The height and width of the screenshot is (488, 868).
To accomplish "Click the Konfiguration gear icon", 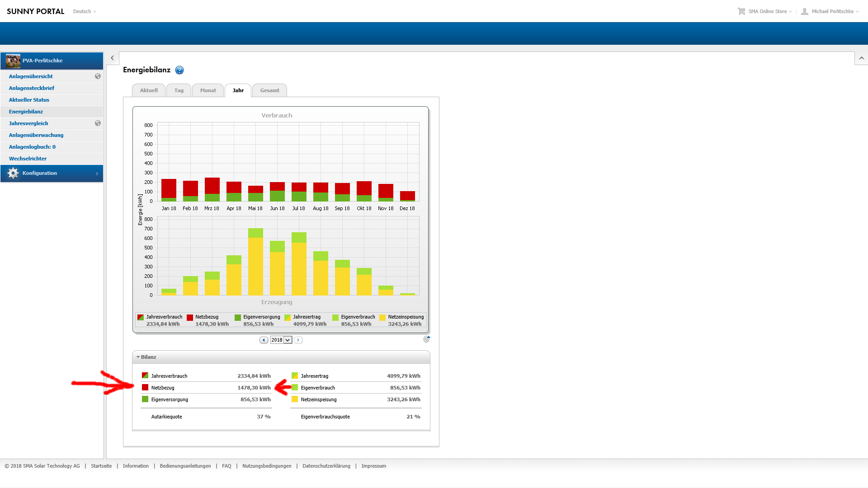I will pyautogui.click(x=13, y=173).
